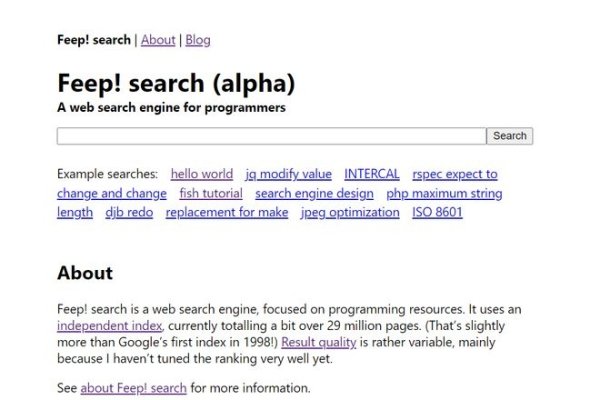This screenshot has width=600, height=400.
Task: Open the Blog link in header
Action: (198, 40)
